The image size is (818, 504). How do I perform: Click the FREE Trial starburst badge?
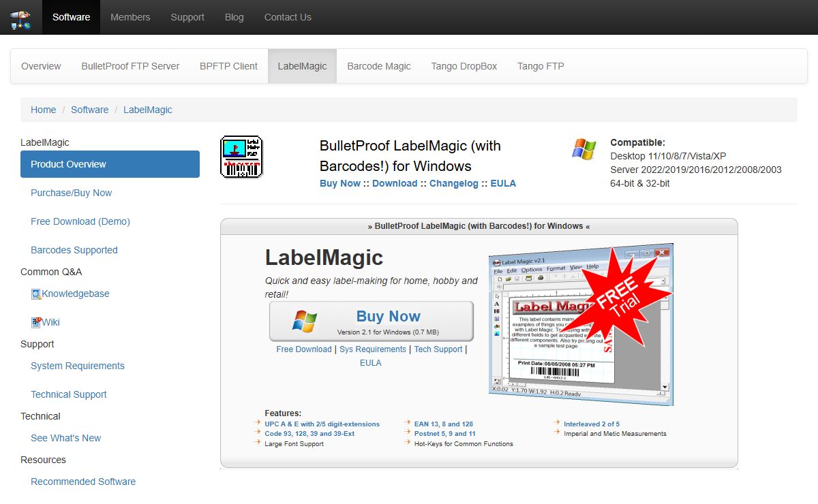(622, 295)
